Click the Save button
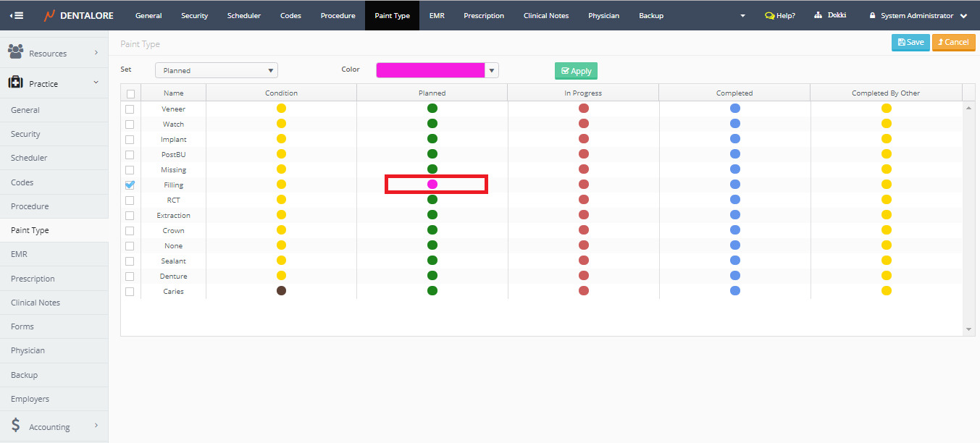The width and height of the screenshot is (980, 443). point(910,42)
